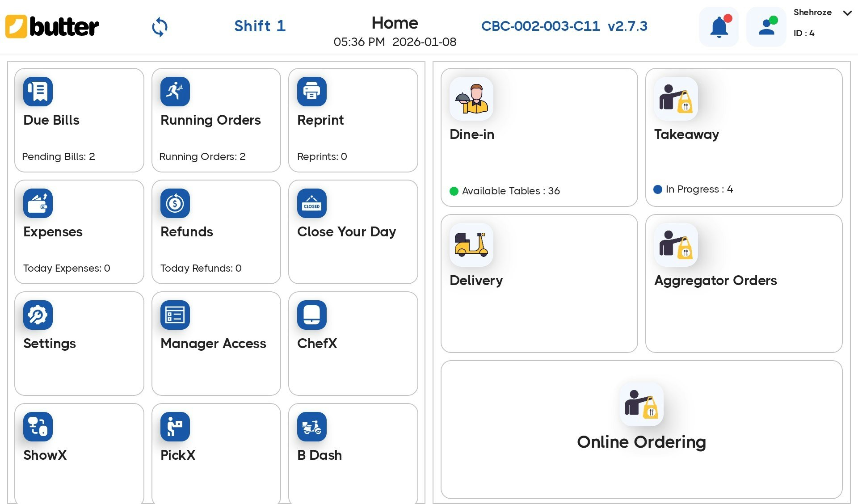Open notifications from the bell icon
The image size is (858, 504).
[x=719, y=27]
